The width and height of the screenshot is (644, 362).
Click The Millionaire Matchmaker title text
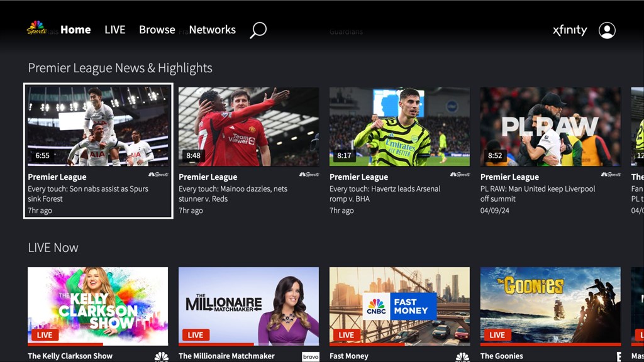pyautogui.click(x=226, y=356)
